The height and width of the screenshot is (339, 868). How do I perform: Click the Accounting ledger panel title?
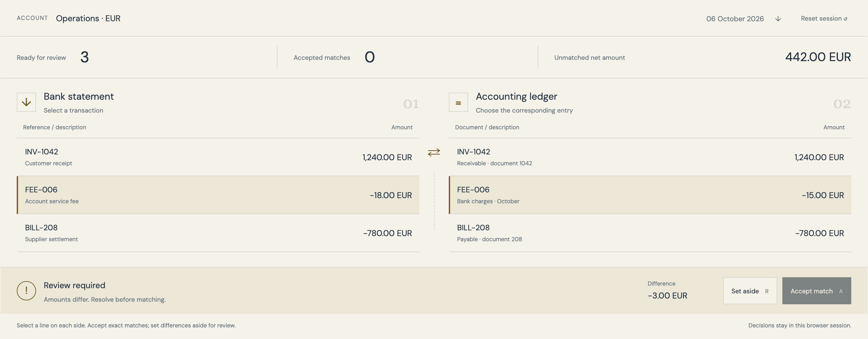pos(516,96)
